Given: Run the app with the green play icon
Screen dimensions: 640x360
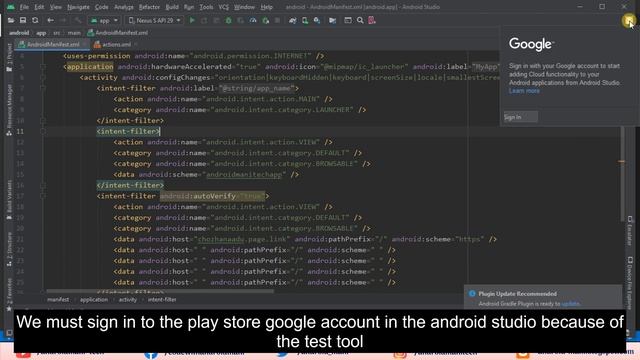Looking at the screenshot, I should (x=192, y=20).
